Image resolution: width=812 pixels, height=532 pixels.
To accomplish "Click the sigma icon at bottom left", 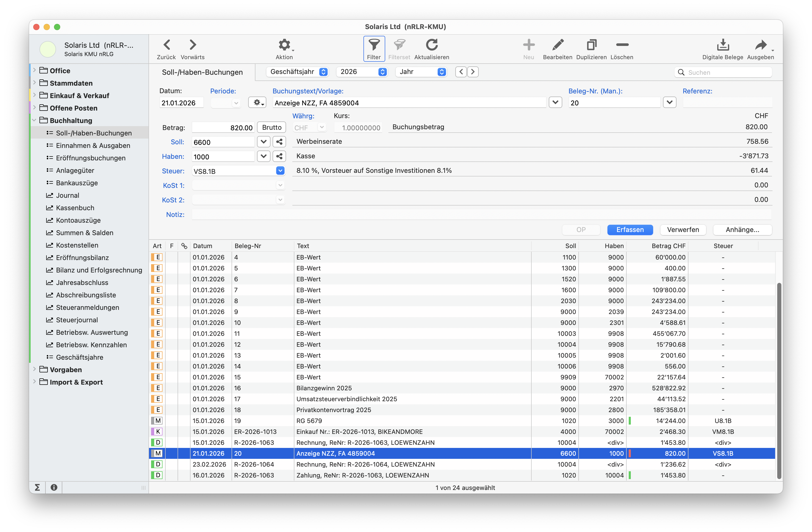I will click(x=38, y=487).
